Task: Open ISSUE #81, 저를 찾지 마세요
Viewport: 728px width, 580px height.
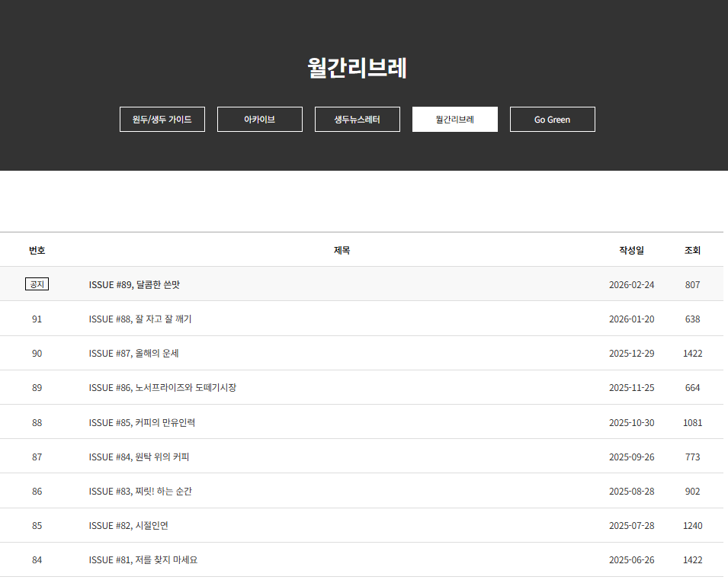Action: coord(143,560)
